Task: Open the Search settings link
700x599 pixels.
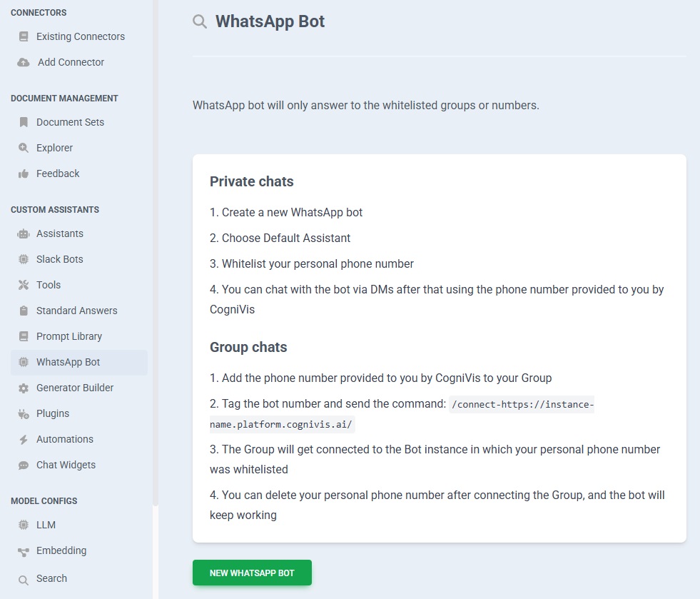Action: (x=51, y=578)
